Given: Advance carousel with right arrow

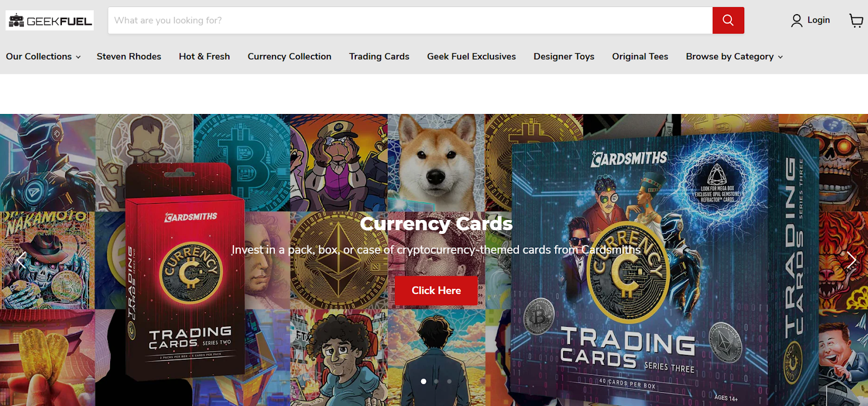Looking at the screenshot, I should (x=851, y=260).
